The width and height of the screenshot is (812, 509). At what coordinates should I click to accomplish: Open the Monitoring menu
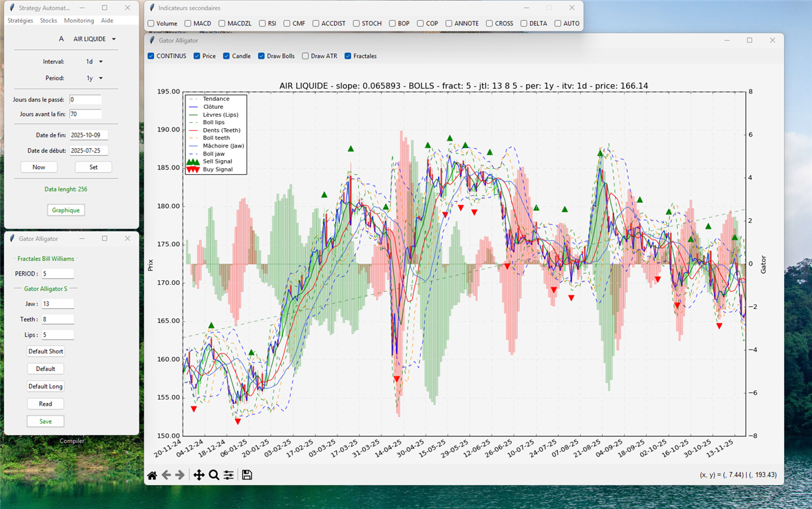click(x=79, y=21)
